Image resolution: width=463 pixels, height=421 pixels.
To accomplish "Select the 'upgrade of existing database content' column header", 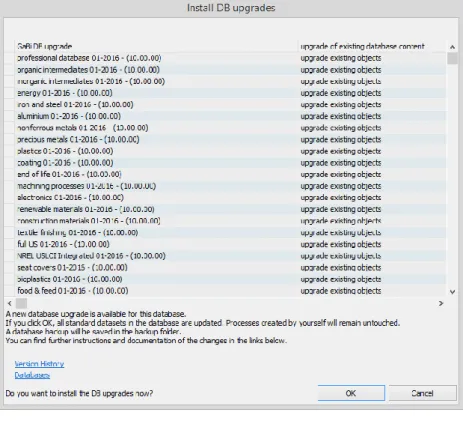I will coord(372,46).
